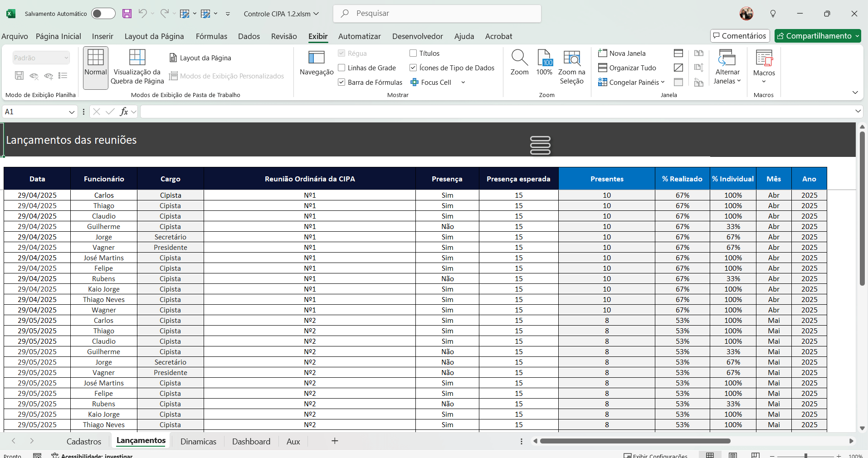This screenshot has height=458, width=868.
Task: Check the Títulos checkbox
Action: (x=413, y=53)
